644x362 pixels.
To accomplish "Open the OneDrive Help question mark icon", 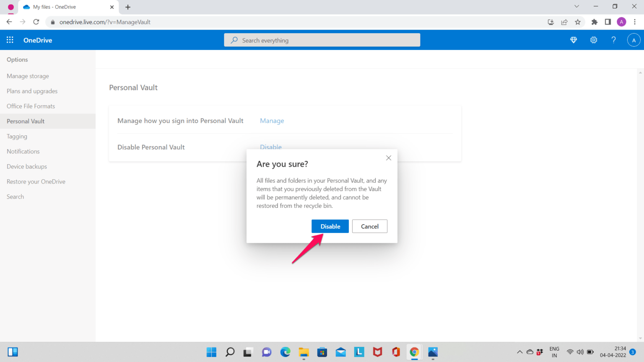I will pos(613,40).
